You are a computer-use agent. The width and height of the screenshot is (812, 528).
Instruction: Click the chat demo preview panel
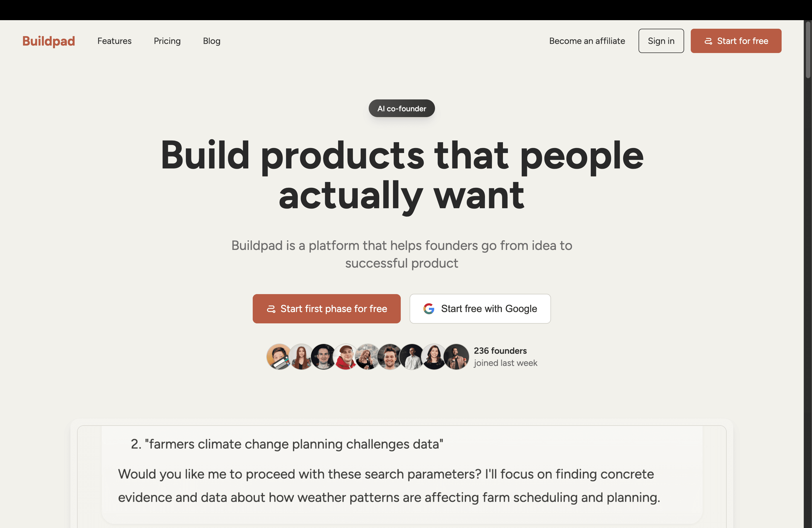click(402, 474)
